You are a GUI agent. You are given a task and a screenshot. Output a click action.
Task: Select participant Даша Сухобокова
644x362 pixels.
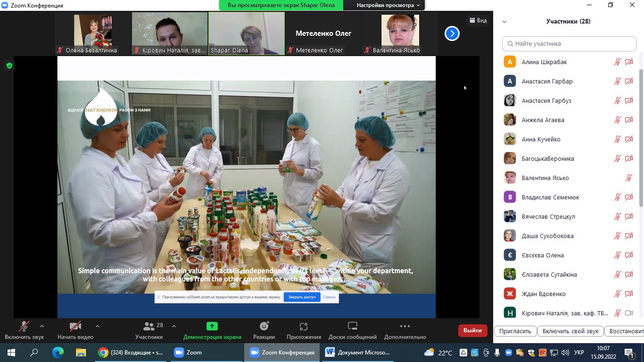[x=569, y=236]
